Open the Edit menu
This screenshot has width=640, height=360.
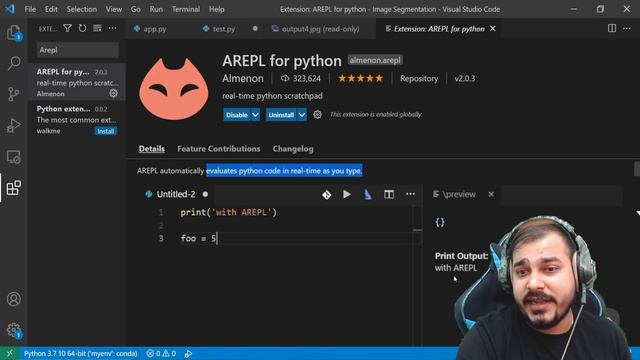click(x=51, y=9)
